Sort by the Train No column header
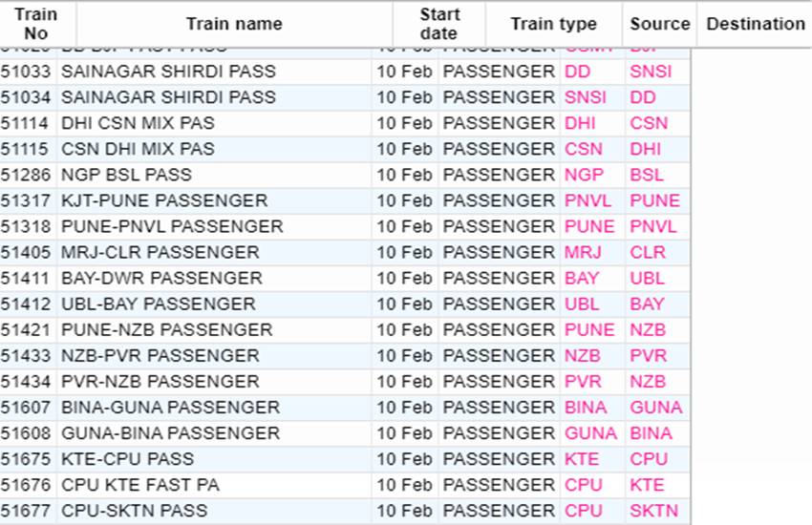812x525 pixels. (35, 24)
